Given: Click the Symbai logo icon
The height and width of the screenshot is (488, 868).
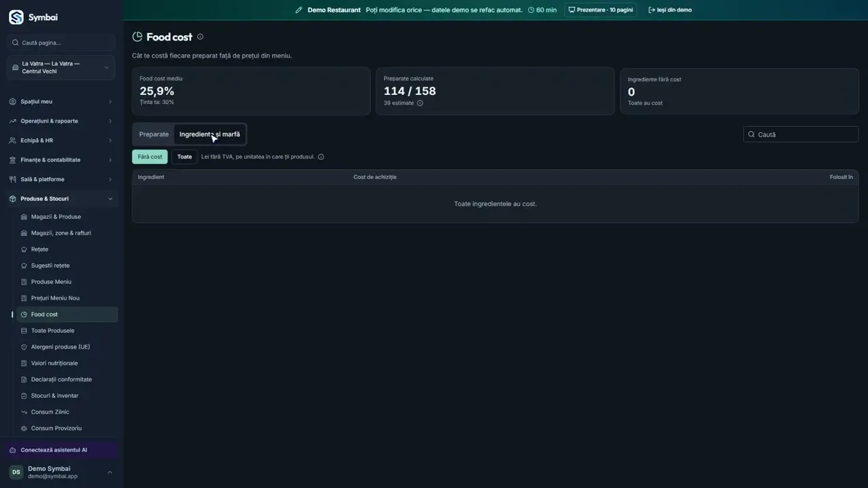Looking at the screenshot, I should 16,18.
